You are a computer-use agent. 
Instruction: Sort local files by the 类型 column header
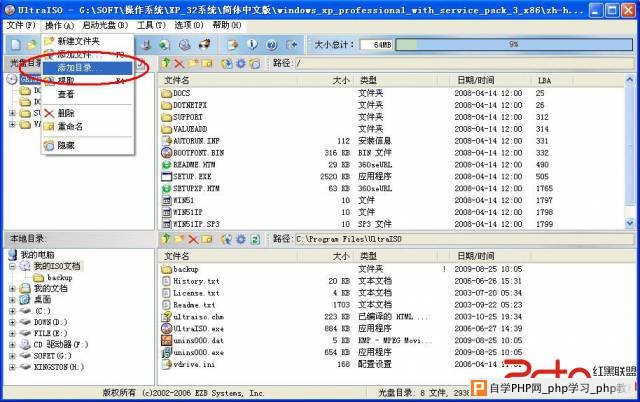pyautogui.click(x=395, y=256)
